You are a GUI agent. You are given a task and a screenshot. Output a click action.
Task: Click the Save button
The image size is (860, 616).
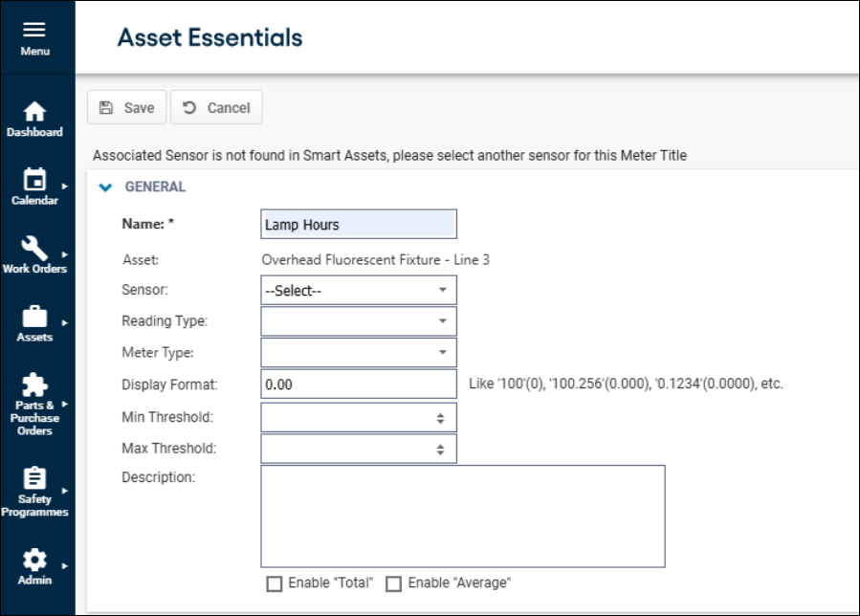pyautogui.click(x=126, y=108)
